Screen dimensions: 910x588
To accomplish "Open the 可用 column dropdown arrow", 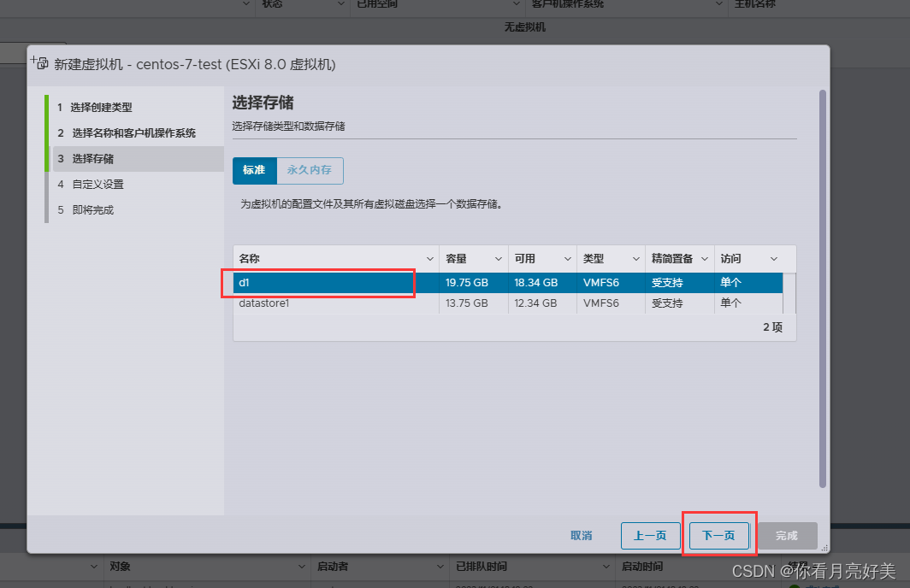I will 568,259.
